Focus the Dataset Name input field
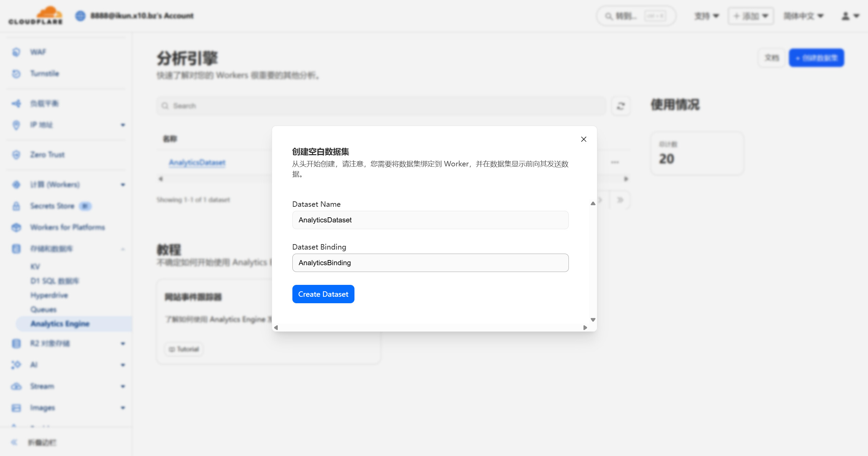 tap(430, 220)
